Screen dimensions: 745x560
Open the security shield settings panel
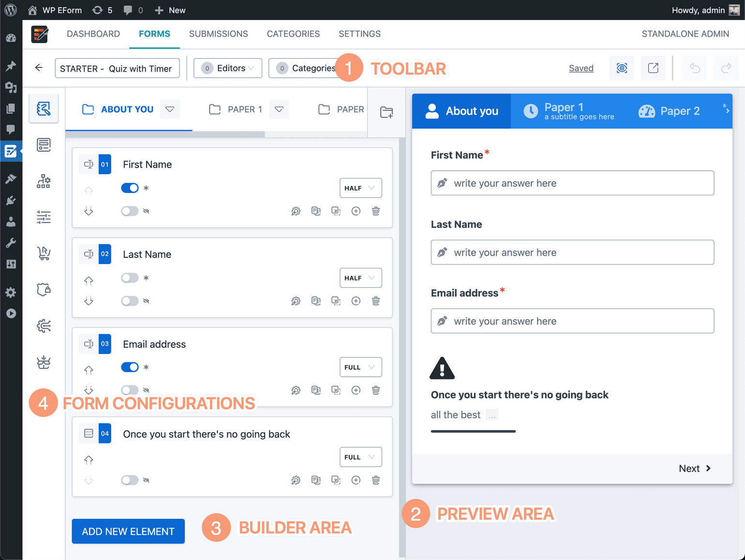tap(44, 289)
